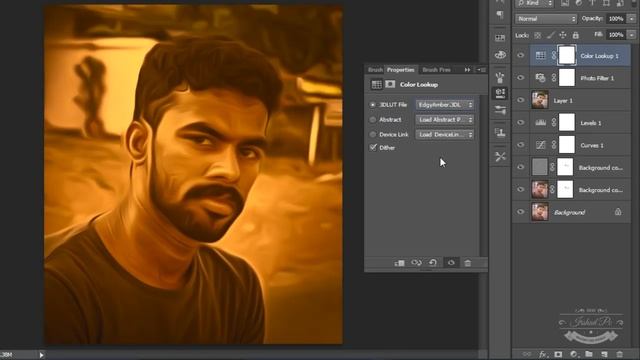Viewport: 640px width, 360px height.
Task: Select the 3DLUT File radio button
Action: coord(373,105)
